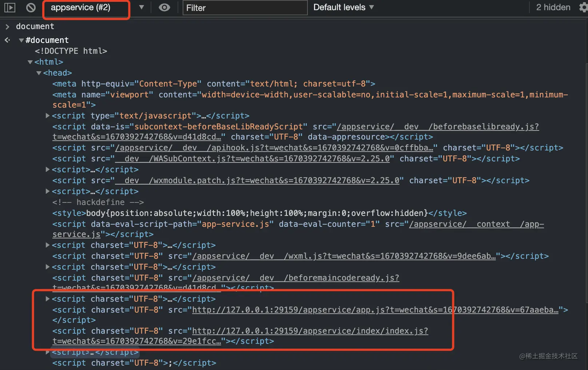Viewport: 588px width, 370px height.
Task: Click the 2 hidden messages indicator
Action: point(553,7)
